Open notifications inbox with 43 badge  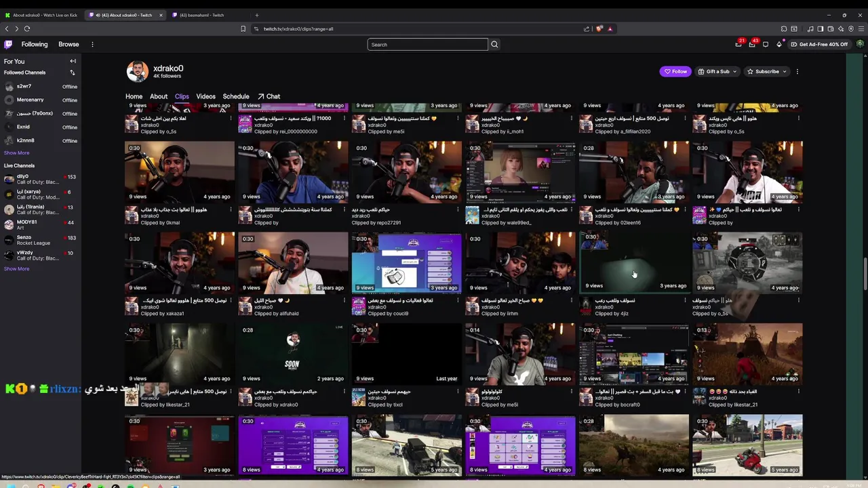(x=752, y=44)
